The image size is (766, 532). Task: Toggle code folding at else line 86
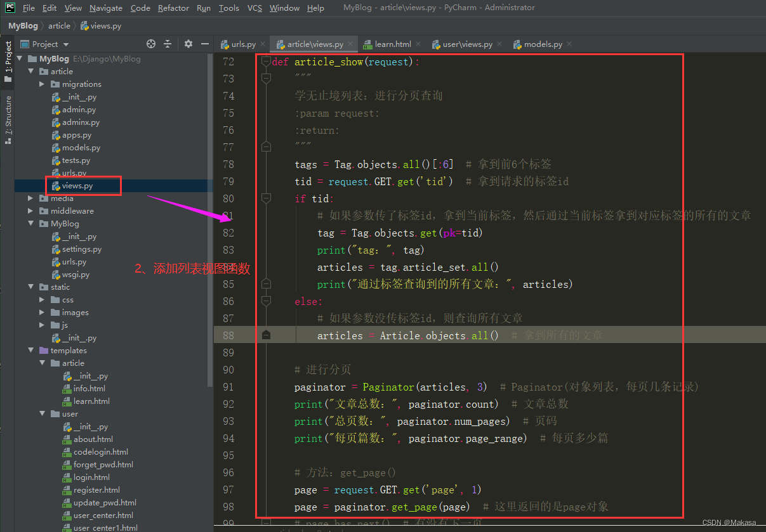pos(267,301)
